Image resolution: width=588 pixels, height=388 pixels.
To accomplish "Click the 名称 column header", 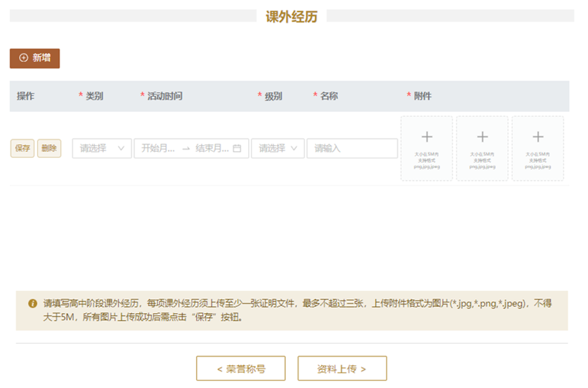I will pyautogui.click(x=329, y=96).
